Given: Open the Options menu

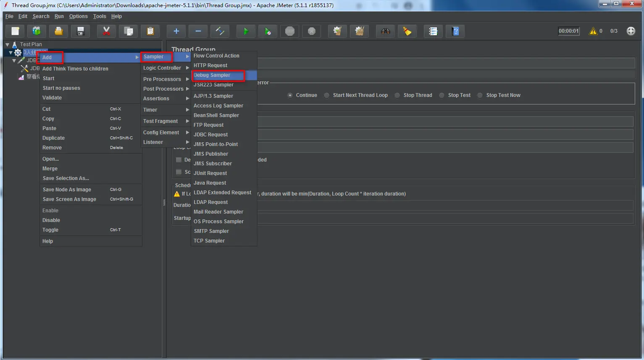Looking at the screenshot, I should 79,16.
